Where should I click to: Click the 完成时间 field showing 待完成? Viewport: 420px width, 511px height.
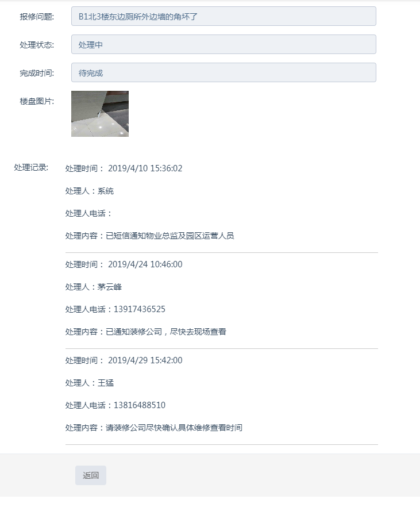pos(224,72)
